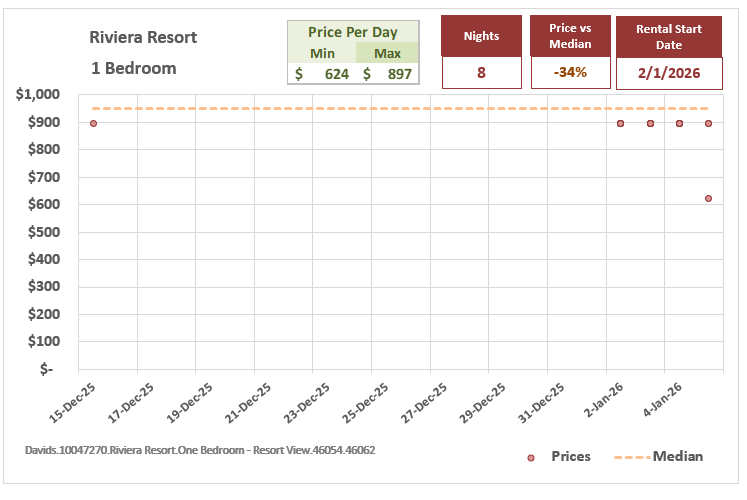Viewport: 747px width, 500px height.
Task: Select the Min column label
Action: [322, 53]
